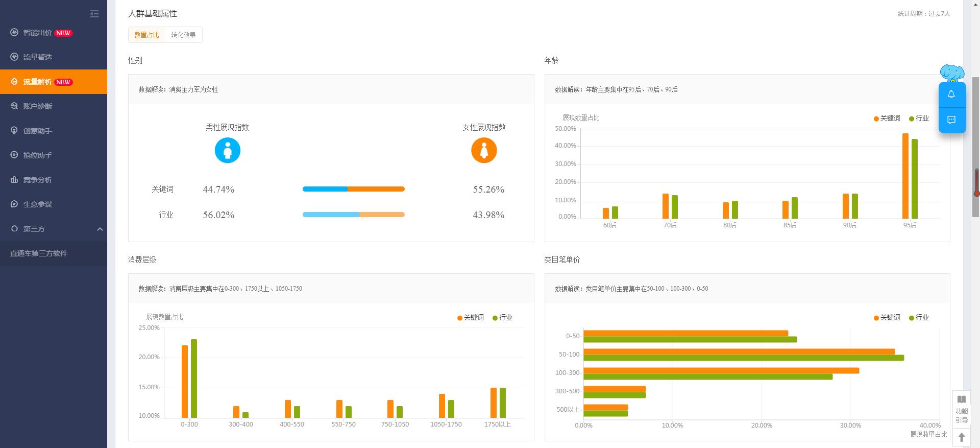Viewport: 980px width, 448px height.
Task: Click 43.98% female industry value
Action: click(488, 215)
